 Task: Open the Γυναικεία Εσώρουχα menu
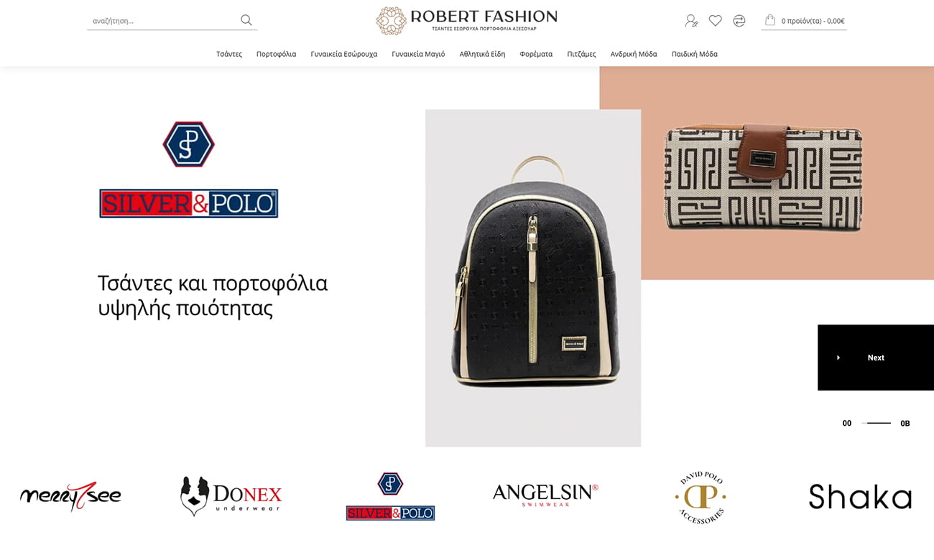click(x=344, y=54)
